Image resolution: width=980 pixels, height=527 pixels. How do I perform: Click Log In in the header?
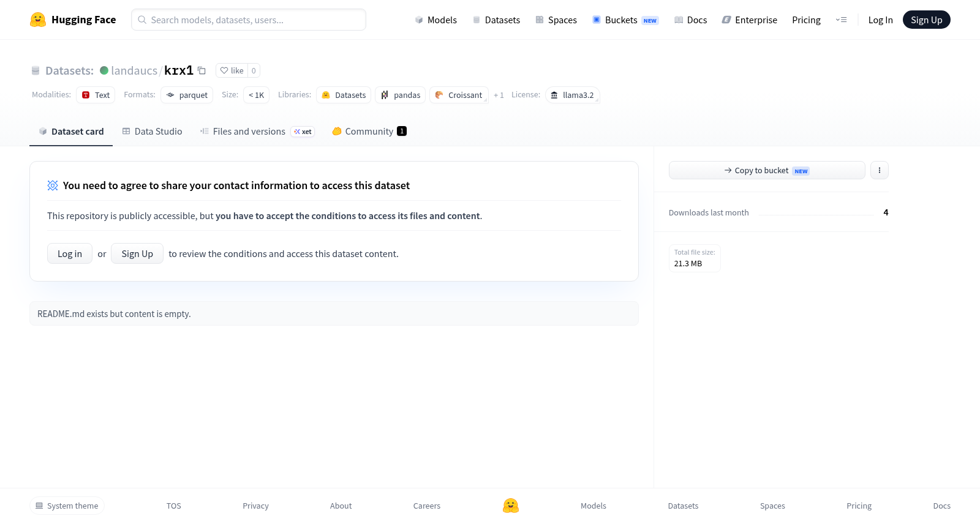coord(880,20)
